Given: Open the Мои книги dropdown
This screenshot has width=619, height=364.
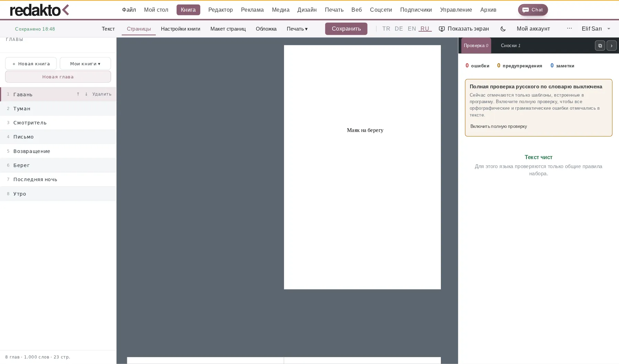Looking at the screenshot, I should coord(85,64).
